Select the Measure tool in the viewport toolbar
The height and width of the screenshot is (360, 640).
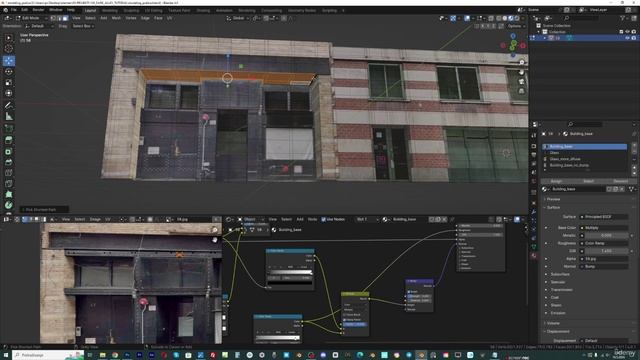[9, 117]
